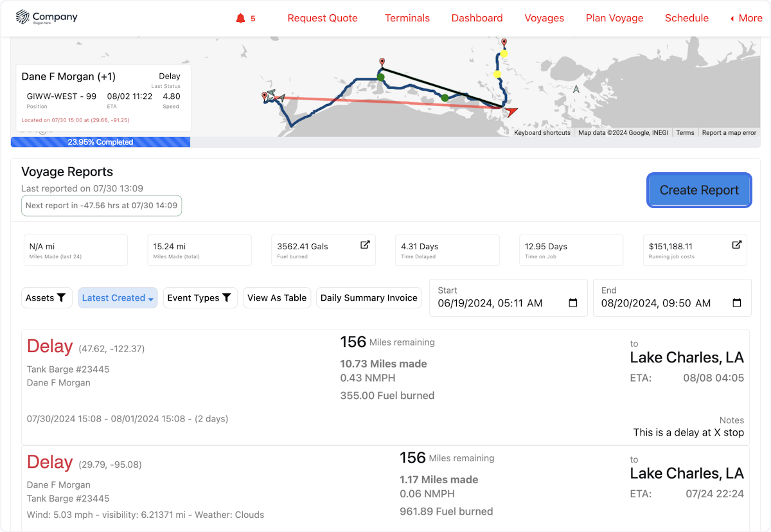This screenshot has height=532, width=771.
Task: Open the Assets filter
Action: [46, 297]
